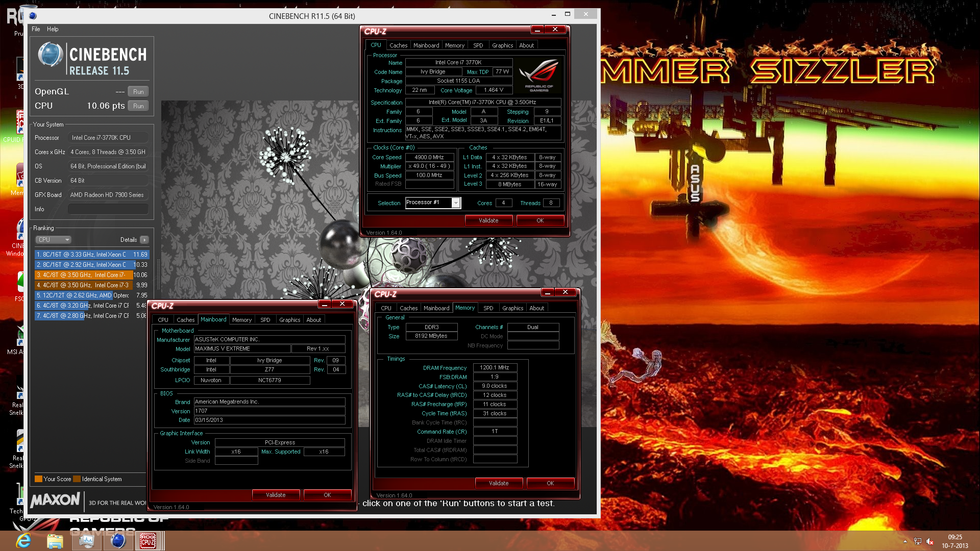The height and width of the screenshot is (551, 980).
Task: Select highlighted ranking entry 3 scoring 10.06
Action: 92,274
